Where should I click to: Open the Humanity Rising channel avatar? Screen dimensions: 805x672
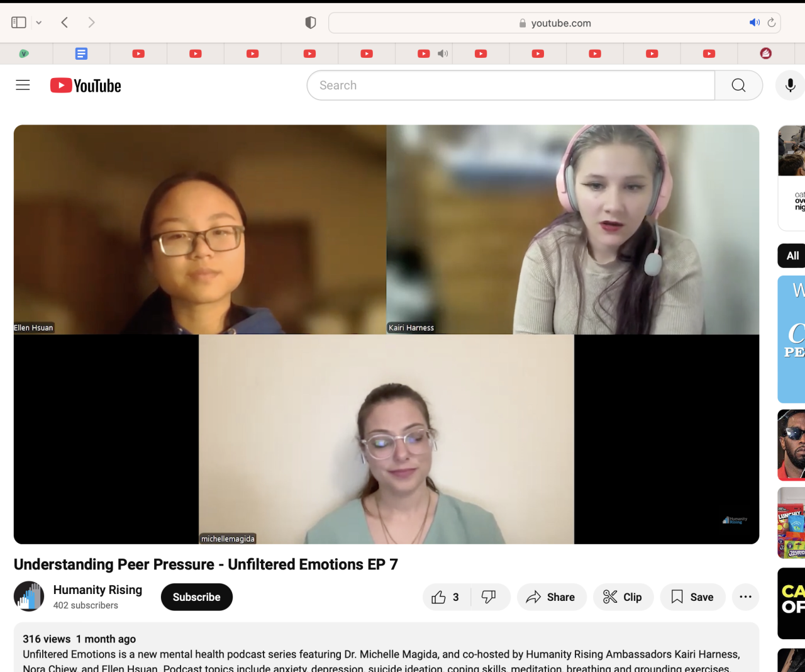tap(29, 596)
